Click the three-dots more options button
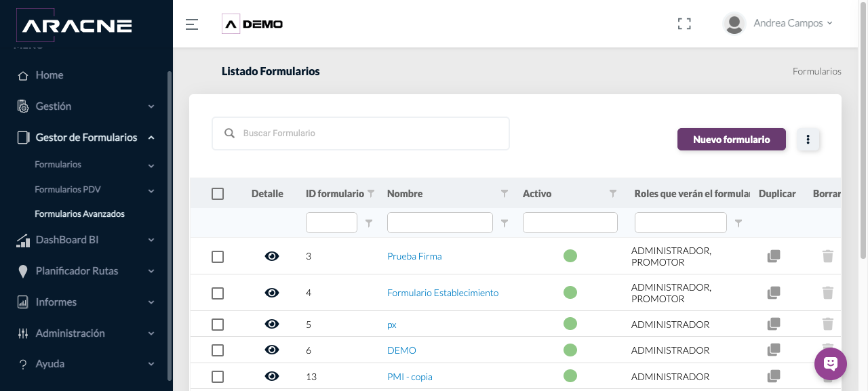 (808, 140)
